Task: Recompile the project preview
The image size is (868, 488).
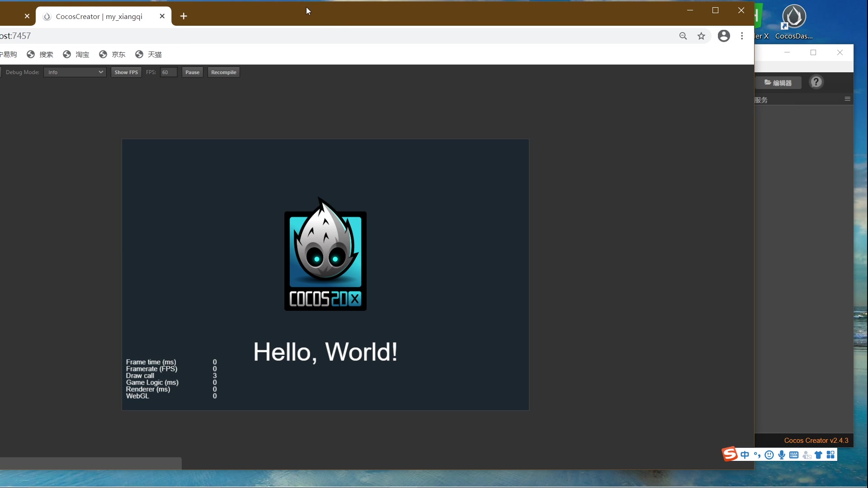Action: click(223, 72)
